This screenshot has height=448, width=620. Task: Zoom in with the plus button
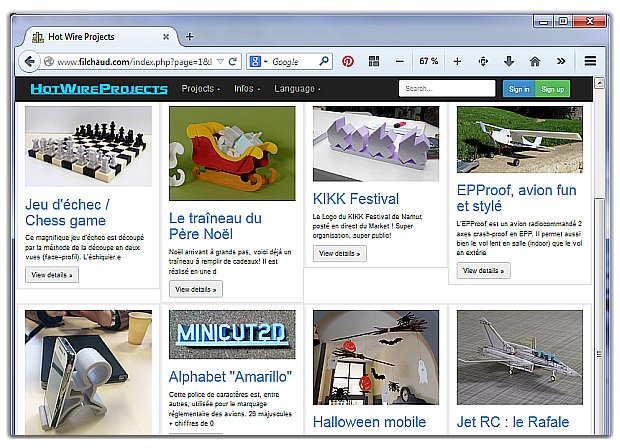(x=457, y=61)
